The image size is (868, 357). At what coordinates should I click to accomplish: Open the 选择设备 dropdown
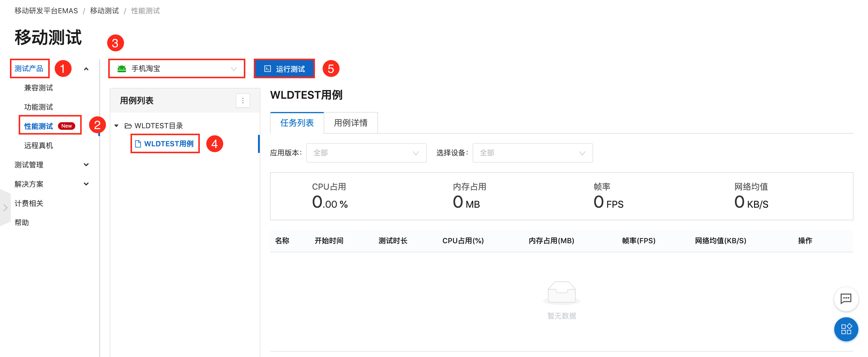(532, 153)
